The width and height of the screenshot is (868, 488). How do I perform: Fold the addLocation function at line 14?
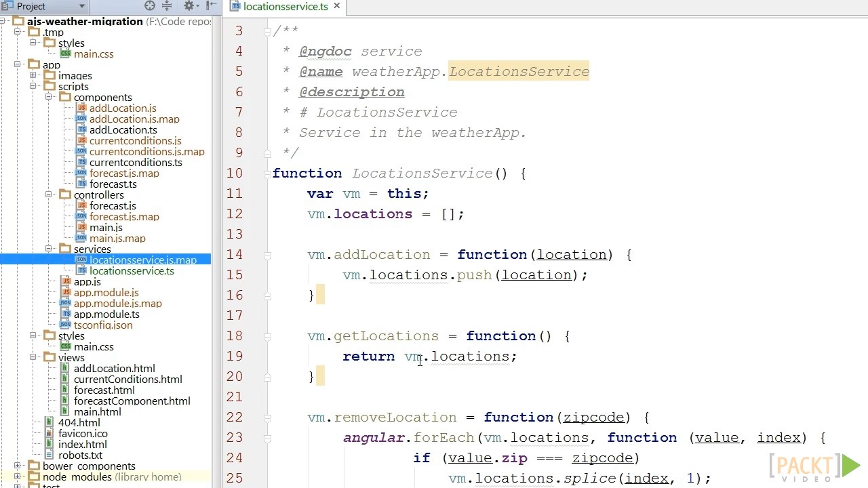point(267,255)
